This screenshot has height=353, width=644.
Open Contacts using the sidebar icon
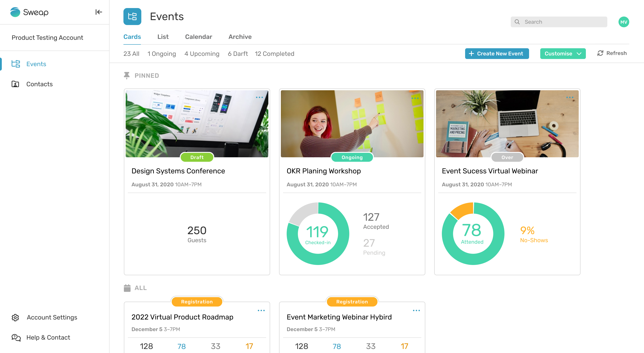(x=15, y=84)
